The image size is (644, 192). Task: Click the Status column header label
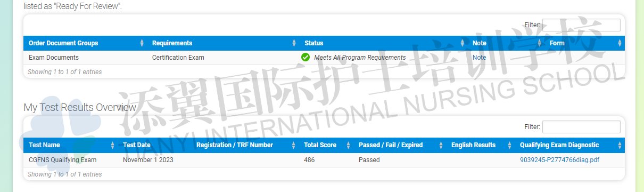(313, 43)
